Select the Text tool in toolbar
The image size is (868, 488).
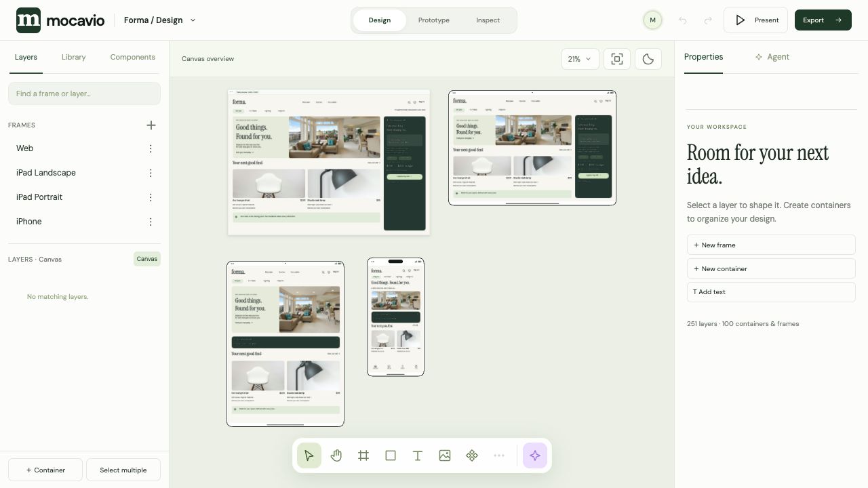[x=418, y=455]
